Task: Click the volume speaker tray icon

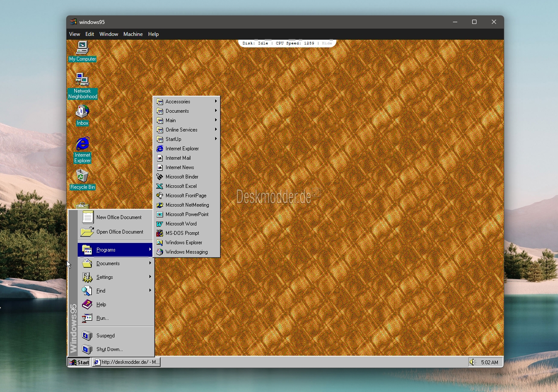Action: (472, 362)
